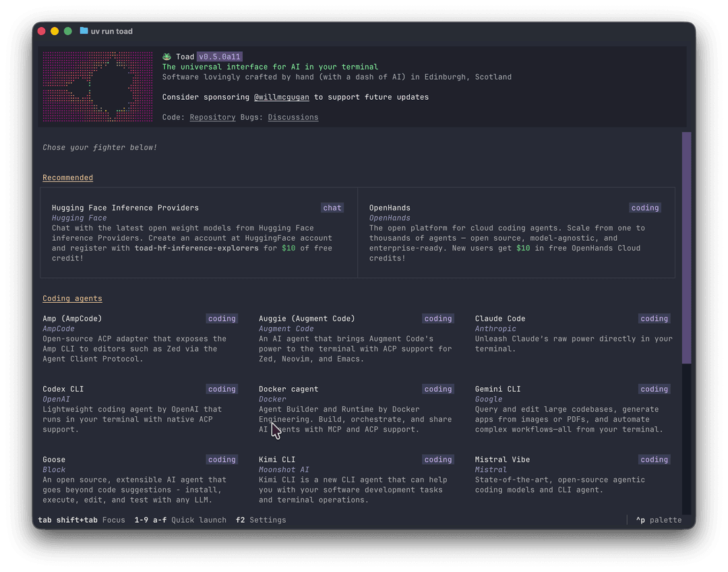Choose the Gemini CLI agent
The image size is (728, 572).
click(572, 409)
